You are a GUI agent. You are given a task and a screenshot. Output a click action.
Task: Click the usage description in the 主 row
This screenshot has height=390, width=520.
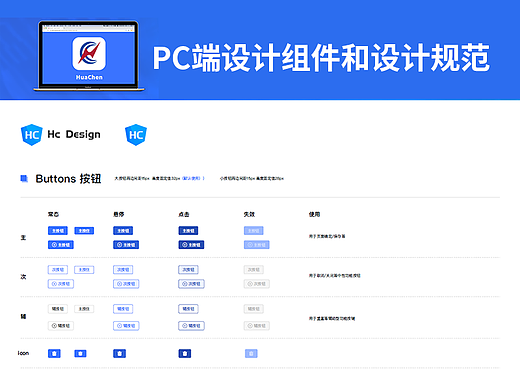pyautogui.click(x=327, y=236)
